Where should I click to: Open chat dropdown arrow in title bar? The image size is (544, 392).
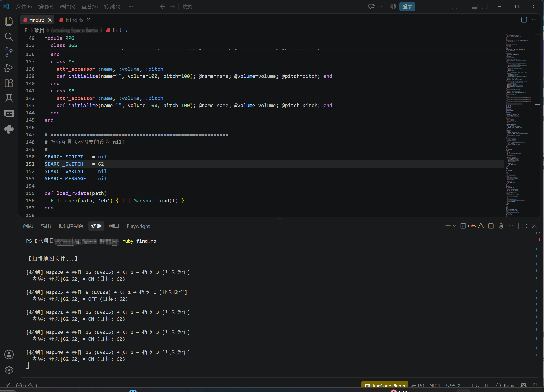[381, 6]
